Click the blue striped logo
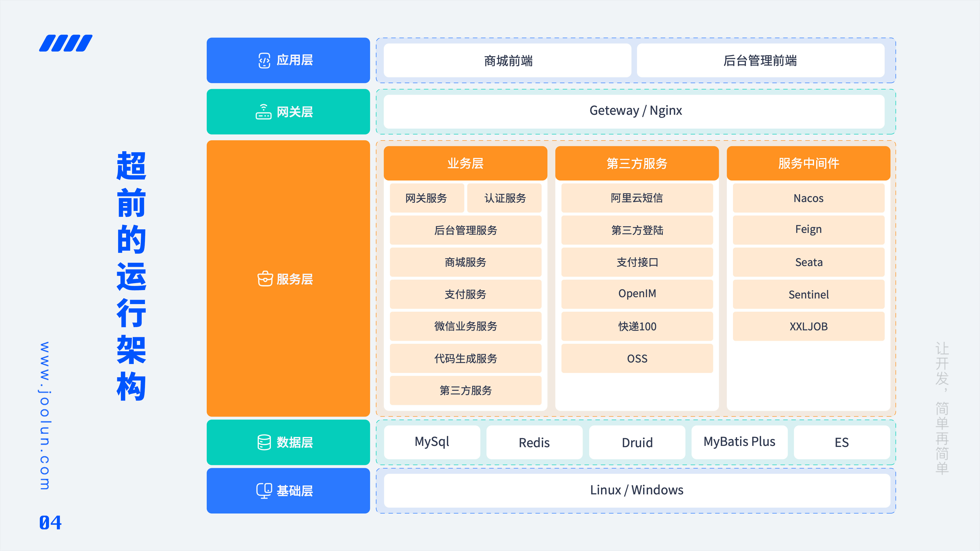Screen dimensions: 980x551 [x=66, y=43]
